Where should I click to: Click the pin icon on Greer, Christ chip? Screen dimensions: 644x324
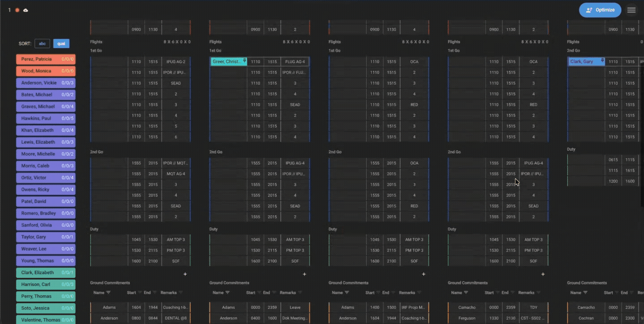(245, 60)
